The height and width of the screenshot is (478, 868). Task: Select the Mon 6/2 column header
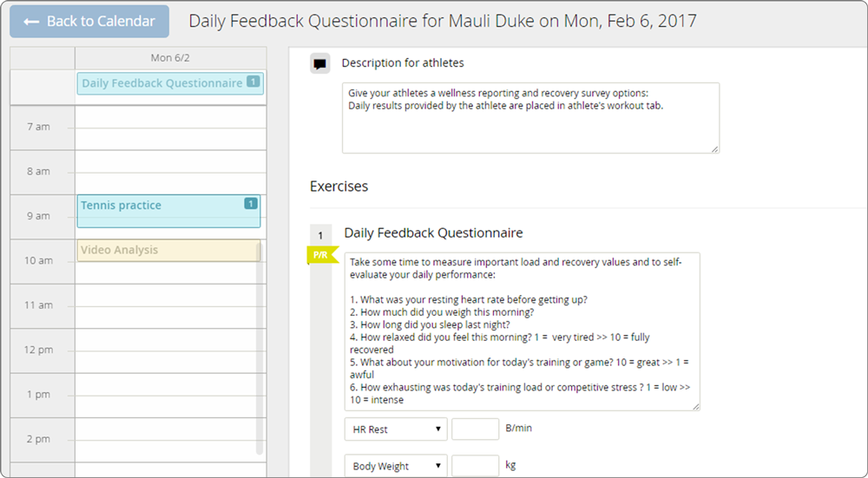tap(170, 57)
